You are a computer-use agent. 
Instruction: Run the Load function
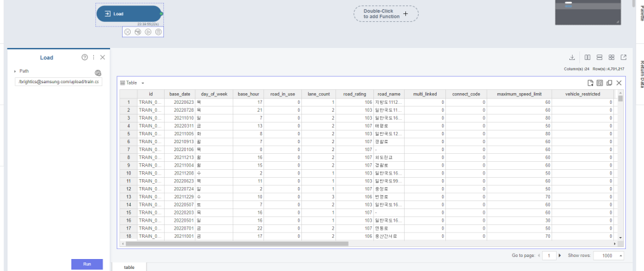pos(87,264)
